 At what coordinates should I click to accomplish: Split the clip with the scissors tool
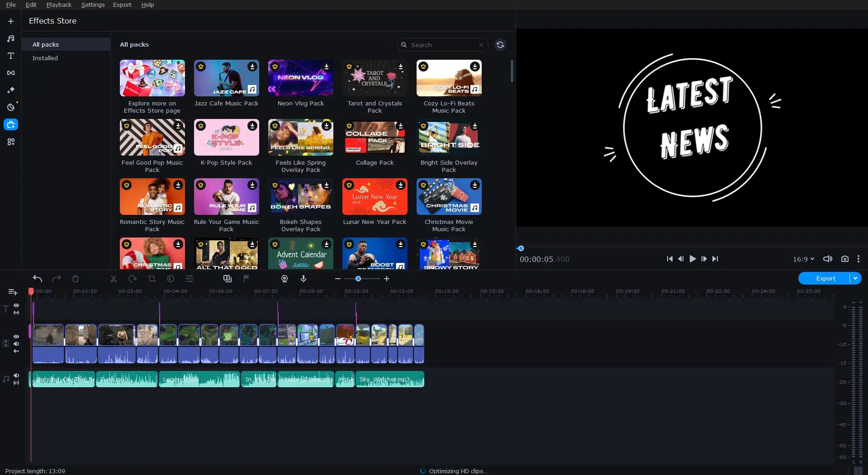pyautogui.click(x=114, y=279)
